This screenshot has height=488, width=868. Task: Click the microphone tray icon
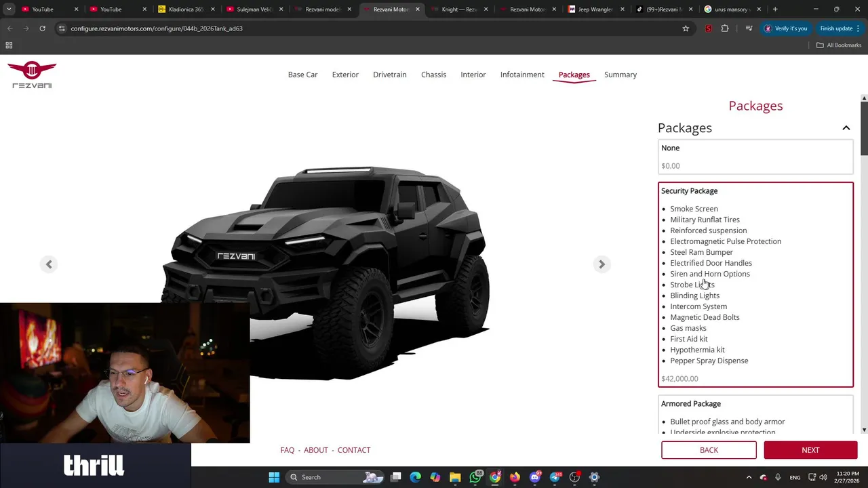778,477
